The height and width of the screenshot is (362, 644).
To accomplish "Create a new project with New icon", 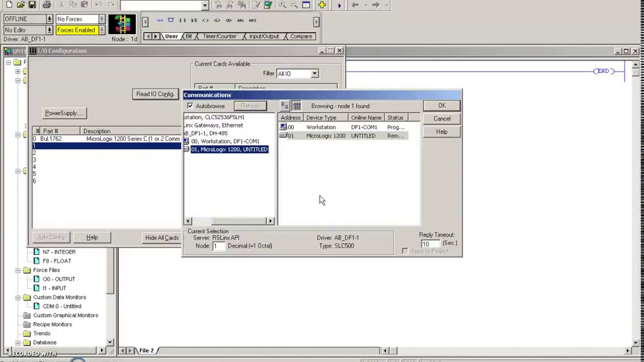I will click(9, 5).
